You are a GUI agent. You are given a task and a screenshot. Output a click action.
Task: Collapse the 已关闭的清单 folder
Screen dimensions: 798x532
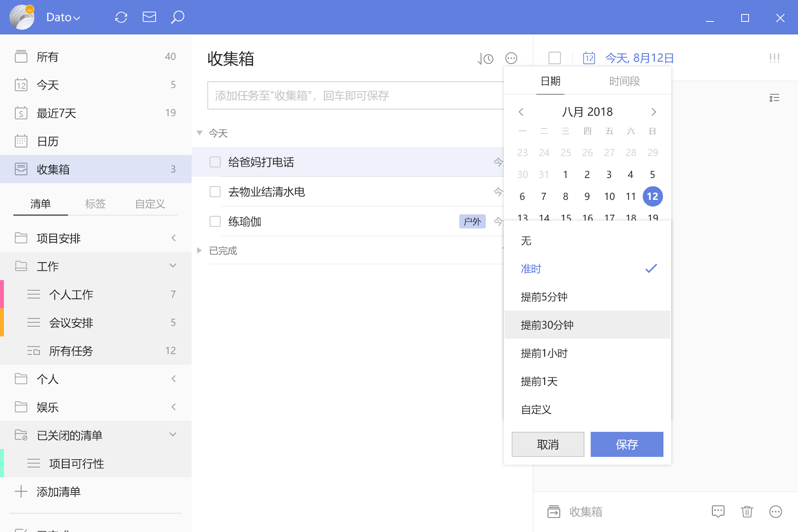pos(173,434)
